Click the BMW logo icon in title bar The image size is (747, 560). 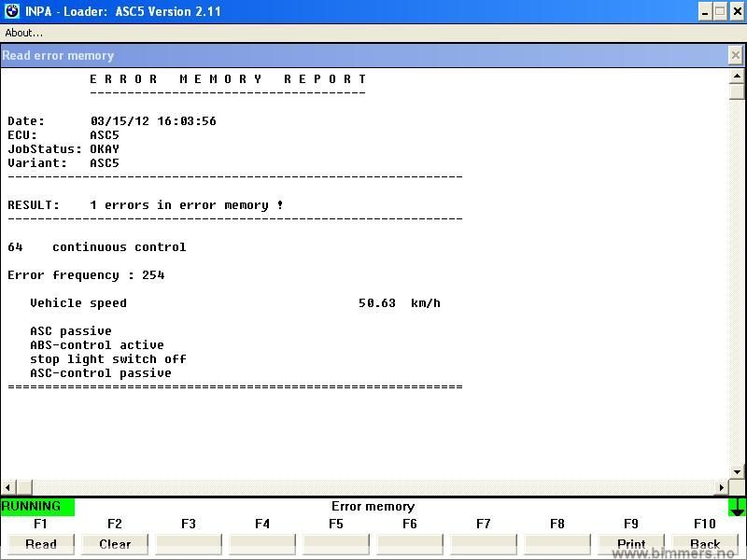[12, 11]
